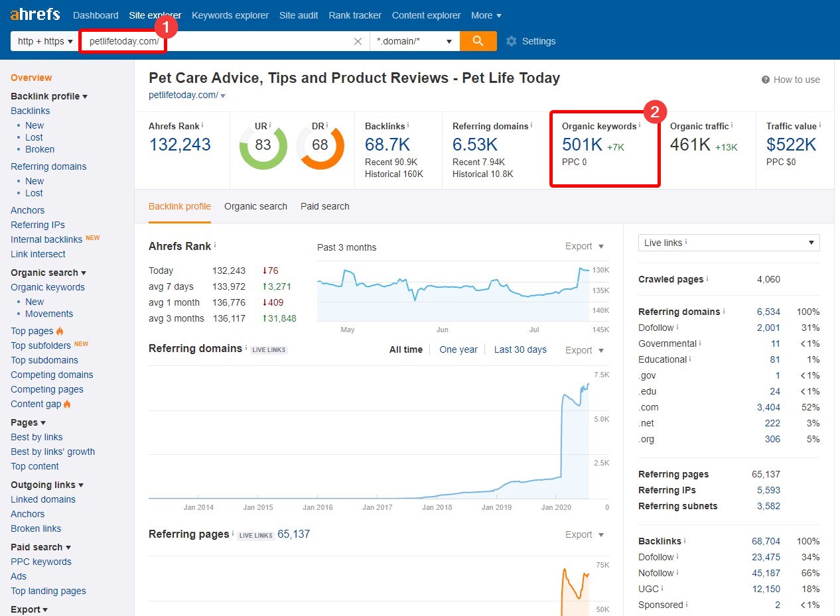This screenshot has height=616, width=840.
Task: Open the Live links dropdown
Action: [729, 243]
